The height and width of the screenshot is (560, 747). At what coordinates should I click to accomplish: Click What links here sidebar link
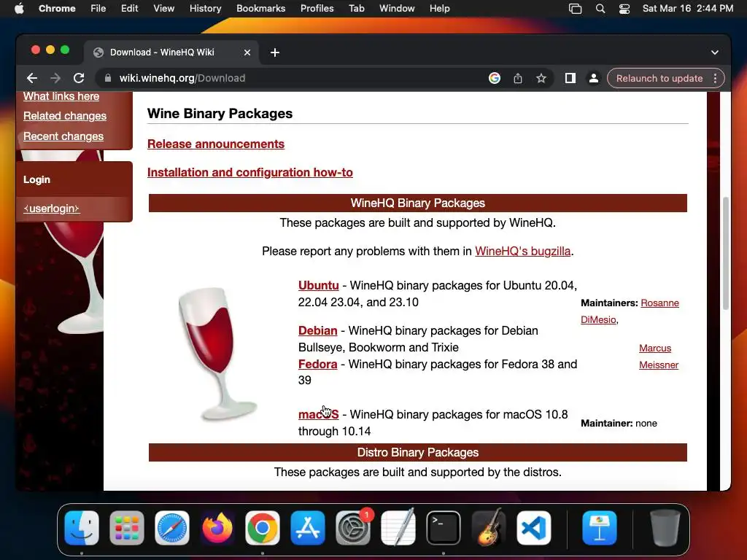pos(61,96)
